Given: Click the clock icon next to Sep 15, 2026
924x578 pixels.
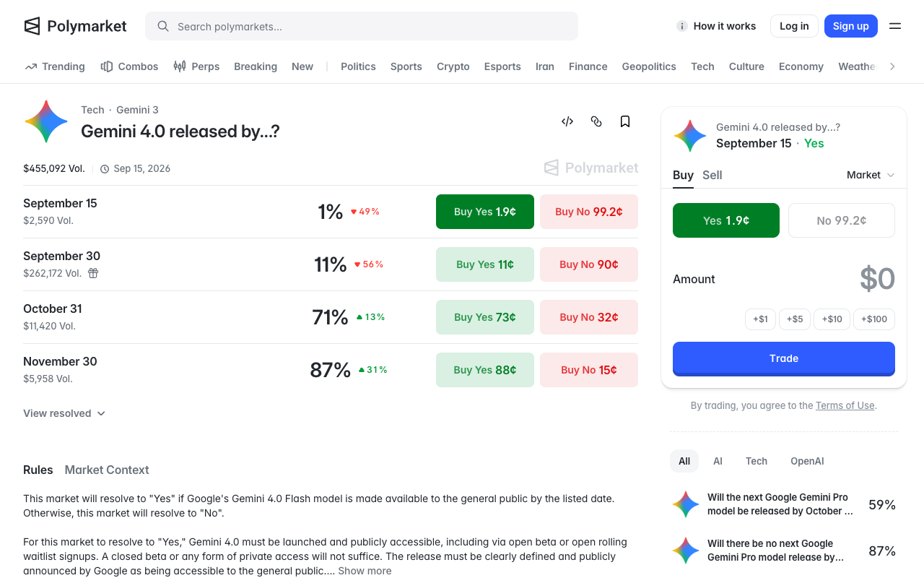Looking at the screenshot, I should [x=105, y=169].
